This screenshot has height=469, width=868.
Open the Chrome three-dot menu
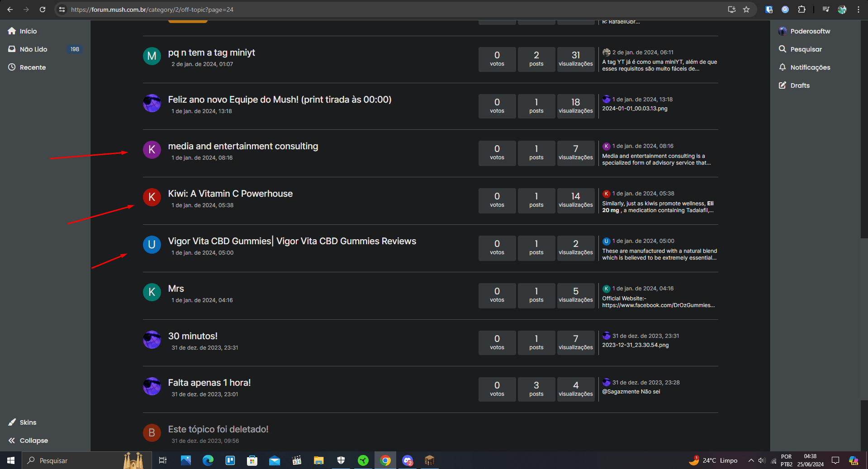(859, 9)
